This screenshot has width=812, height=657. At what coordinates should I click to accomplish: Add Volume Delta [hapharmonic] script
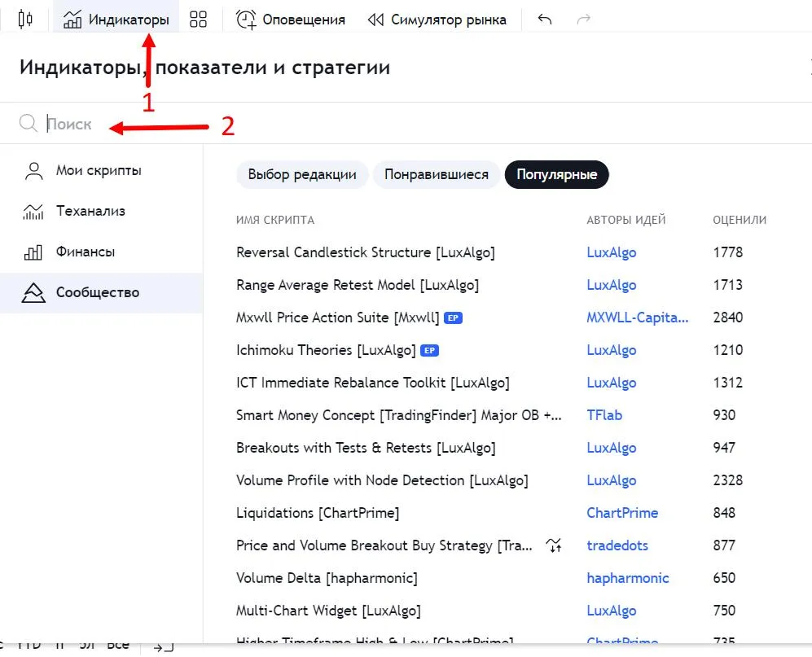click(x=327, y=578)
